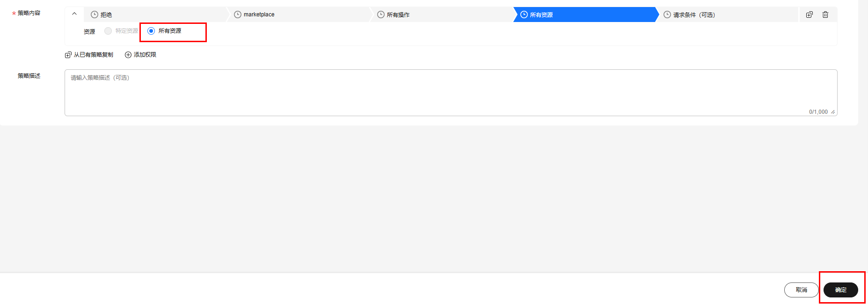
Task: Go to the 所有操作 actions step
Action: pyautogui.click(x=398, y=15)
